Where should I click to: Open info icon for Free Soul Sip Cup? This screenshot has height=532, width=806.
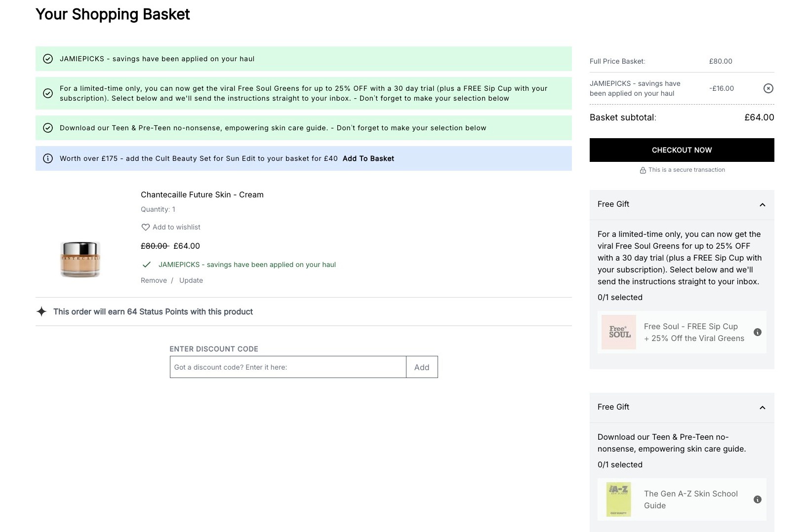[x=757, y=332]
